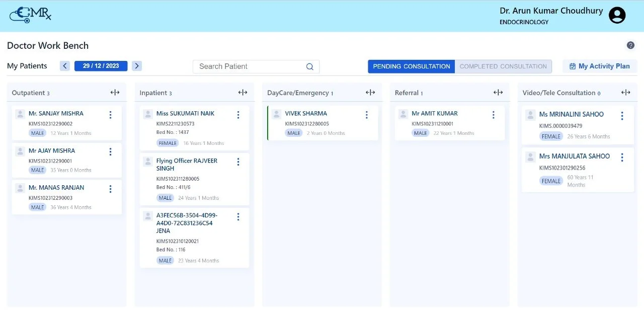
Task: Click Bed No. : 1437 text
Action: pos(173,132)
